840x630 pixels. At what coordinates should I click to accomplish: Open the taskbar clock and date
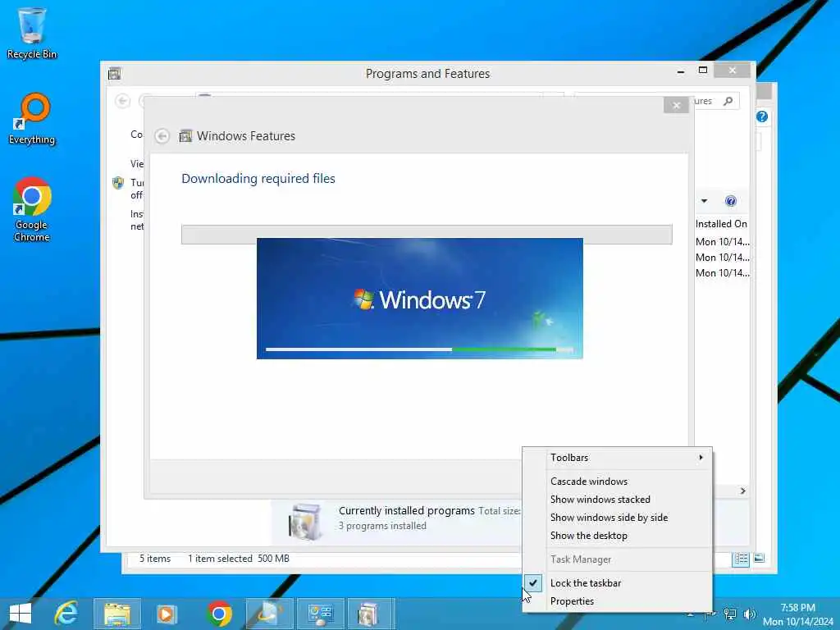[x=797, y=614]
